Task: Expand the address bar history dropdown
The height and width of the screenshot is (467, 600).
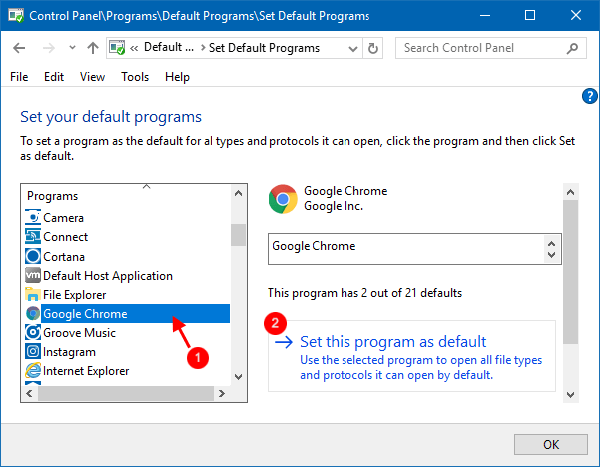Action: (353, 49)
